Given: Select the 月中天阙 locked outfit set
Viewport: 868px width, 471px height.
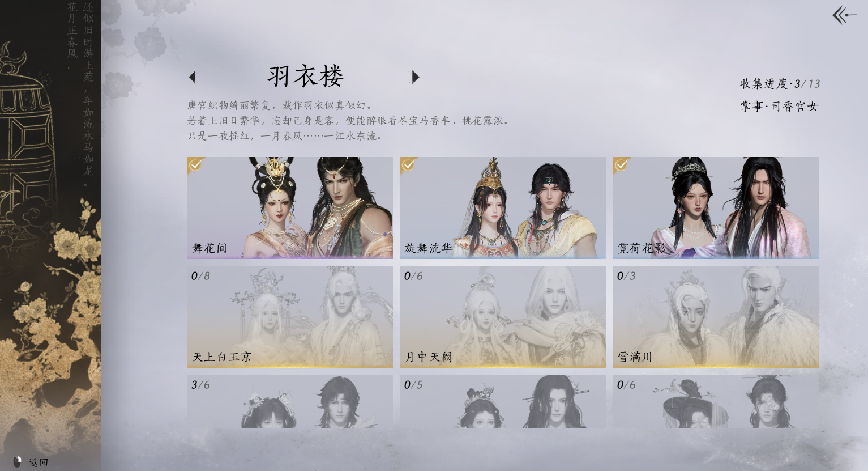Looking at the screenshot, I should tap(503, 317).
